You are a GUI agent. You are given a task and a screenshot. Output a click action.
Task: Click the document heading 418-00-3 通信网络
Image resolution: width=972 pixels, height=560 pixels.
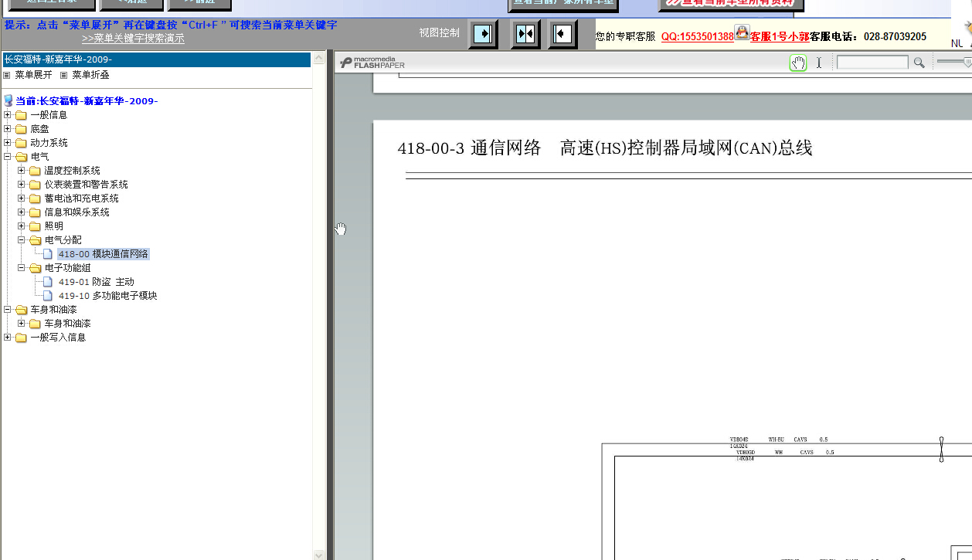point(469,148)
